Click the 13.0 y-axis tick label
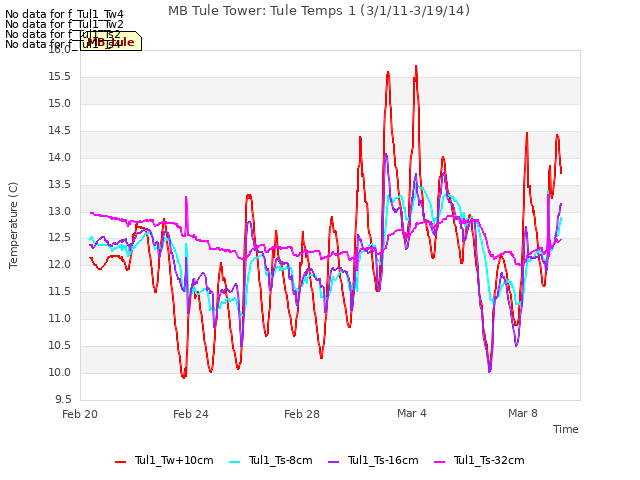The image size is (640, 480). point(60,211)
